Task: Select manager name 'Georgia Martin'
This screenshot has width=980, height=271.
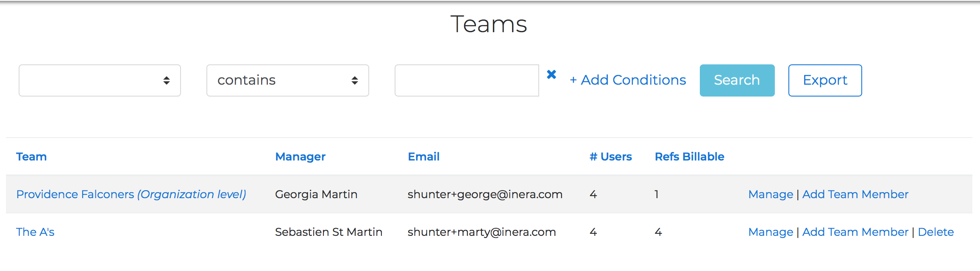Action: pyautogui.click(x=316, y=194)
